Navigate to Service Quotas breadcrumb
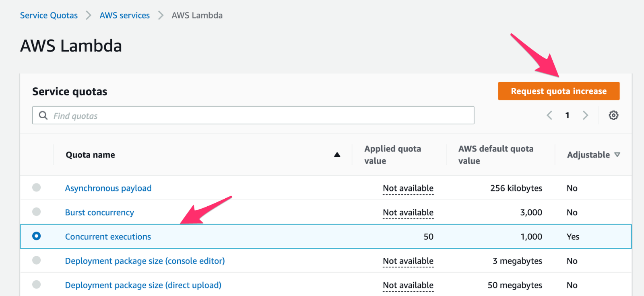The image size is (644, 296). point(49,15)
